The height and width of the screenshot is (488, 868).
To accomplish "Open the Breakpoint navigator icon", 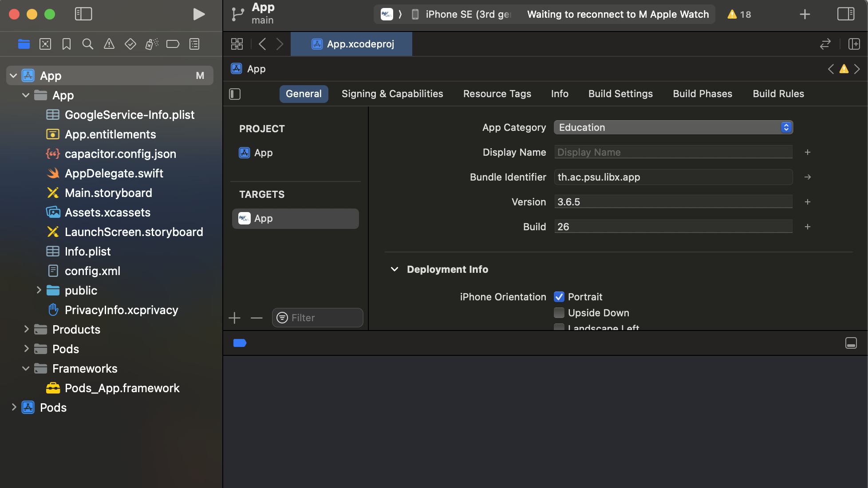I will tap(173, 44).
